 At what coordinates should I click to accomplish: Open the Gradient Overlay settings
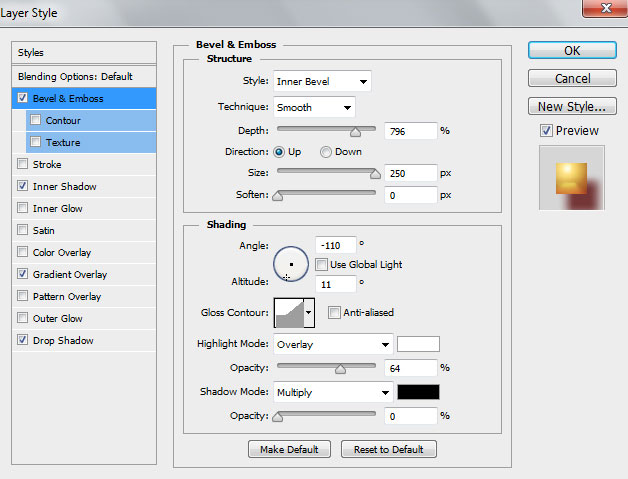(70, 275)
